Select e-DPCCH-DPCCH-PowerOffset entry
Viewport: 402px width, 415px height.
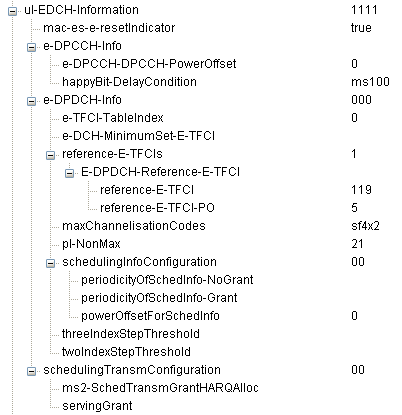149,64
